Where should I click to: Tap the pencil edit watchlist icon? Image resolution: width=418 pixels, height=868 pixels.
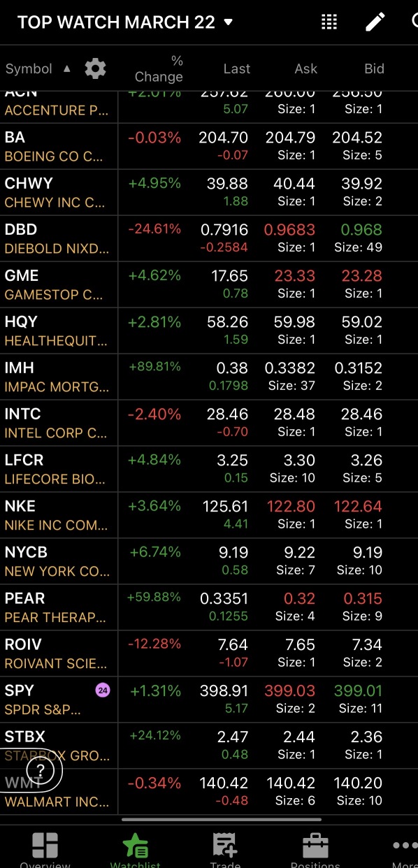375,22
